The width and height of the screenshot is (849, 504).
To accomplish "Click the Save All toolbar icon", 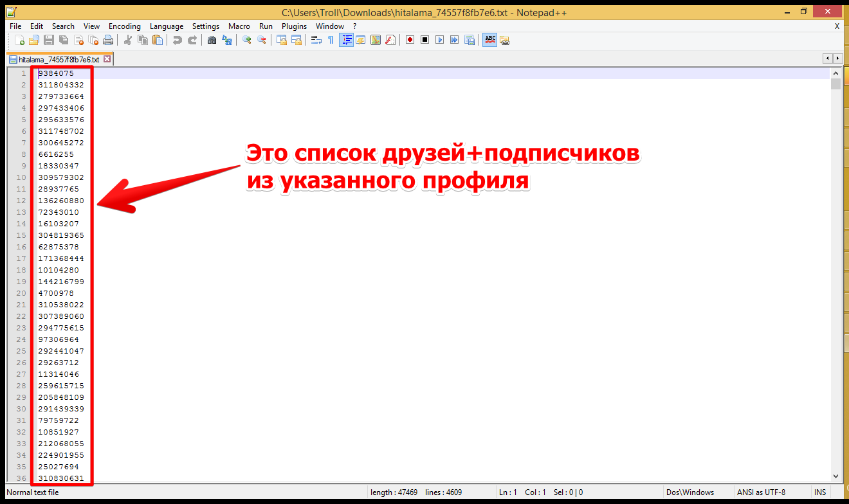I will pyautogui.click(x=64, y=40).
